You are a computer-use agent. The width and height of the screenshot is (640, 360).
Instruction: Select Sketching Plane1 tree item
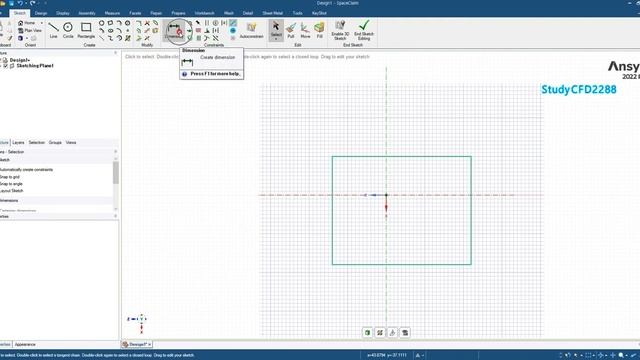[35, 66]
